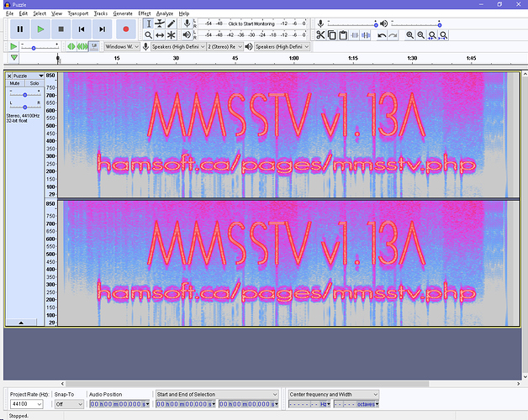Click the Seek button (triple green arrows)
This screenshot has height=420, width=528.
(82, 46)
